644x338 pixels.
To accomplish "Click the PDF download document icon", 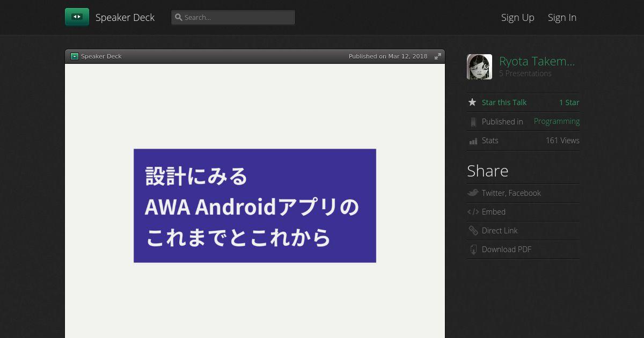I will coord(473,249).
